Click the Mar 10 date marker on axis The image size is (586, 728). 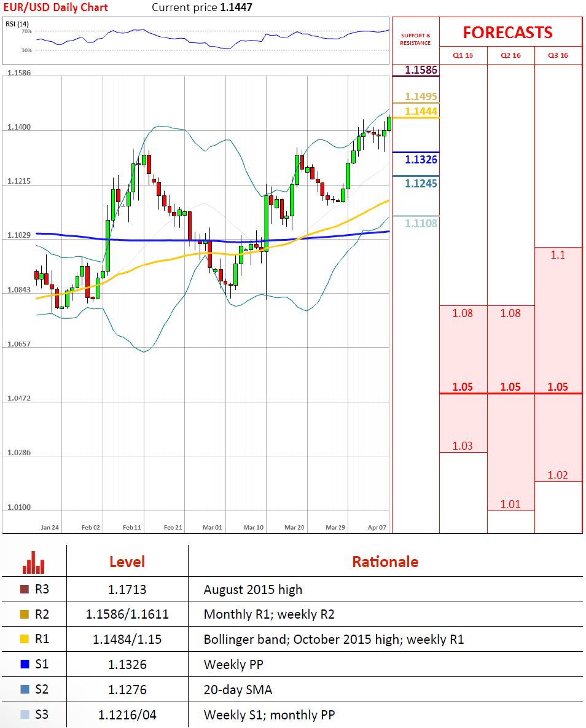coord(254,527)
